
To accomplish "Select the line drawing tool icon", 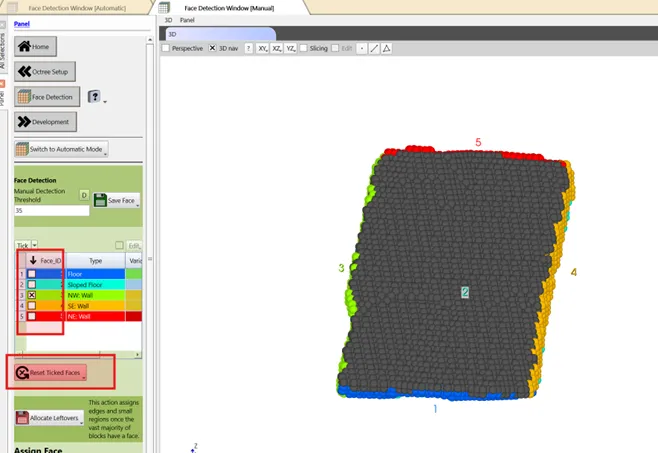I will click(x=374, y=48).
